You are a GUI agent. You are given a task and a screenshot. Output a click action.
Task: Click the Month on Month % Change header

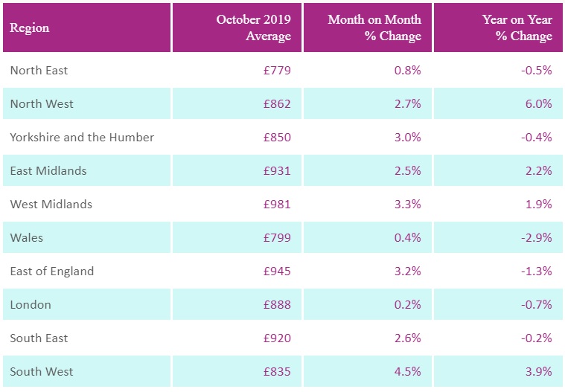point(374,28)
